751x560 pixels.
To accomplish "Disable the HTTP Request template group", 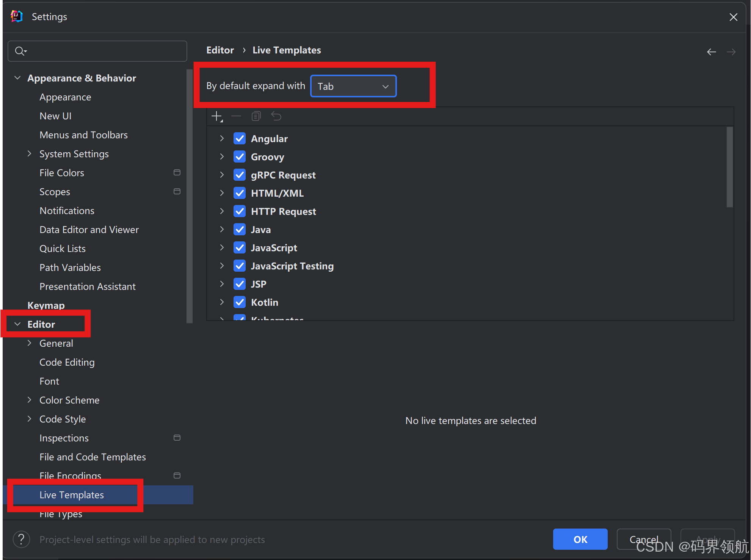I will pos(240,211).
